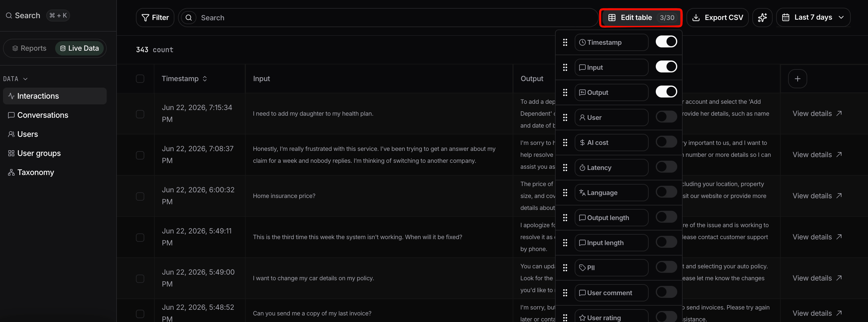Click the drag handle beside Output
Screen dimensions: 868x322
point(565,92)
